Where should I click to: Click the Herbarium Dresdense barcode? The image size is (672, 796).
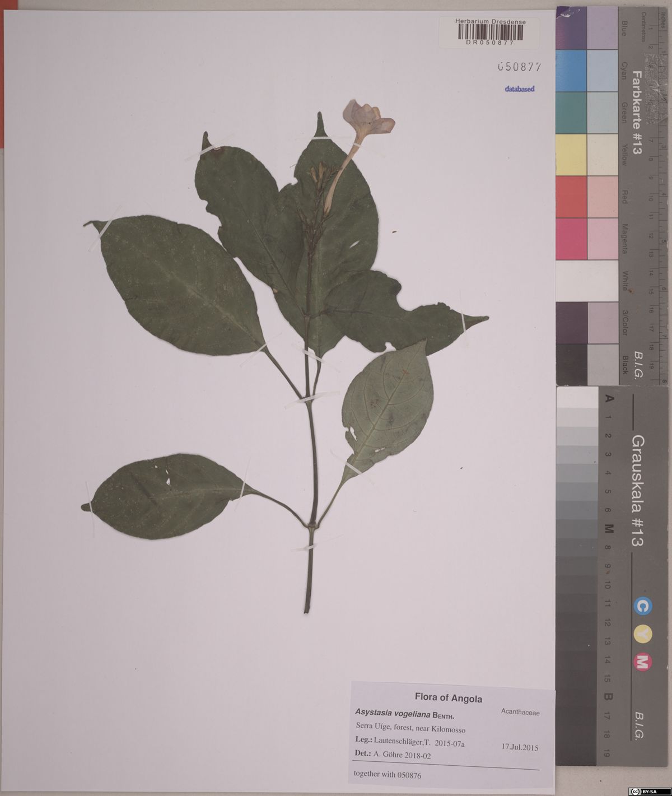pos(489,32)
